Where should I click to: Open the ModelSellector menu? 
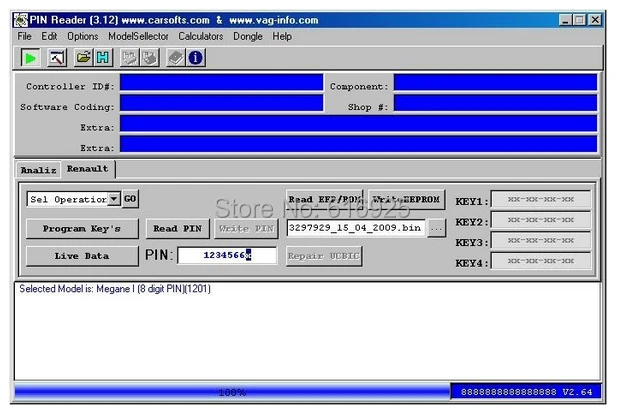(x=138, y=37)
